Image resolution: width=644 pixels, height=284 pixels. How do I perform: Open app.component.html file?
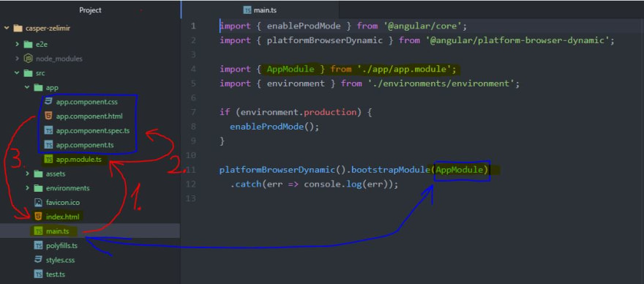point(89,116)
